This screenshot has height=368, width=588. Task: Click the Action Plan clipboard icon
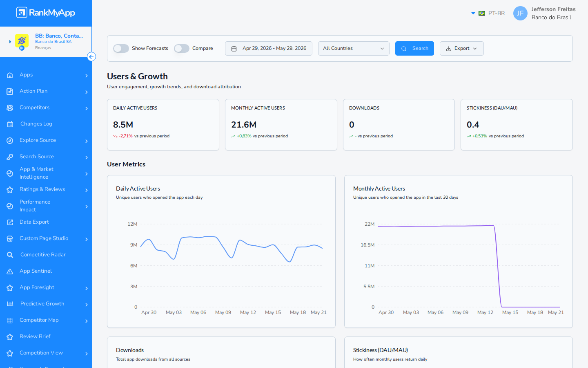tap(10, 91)
